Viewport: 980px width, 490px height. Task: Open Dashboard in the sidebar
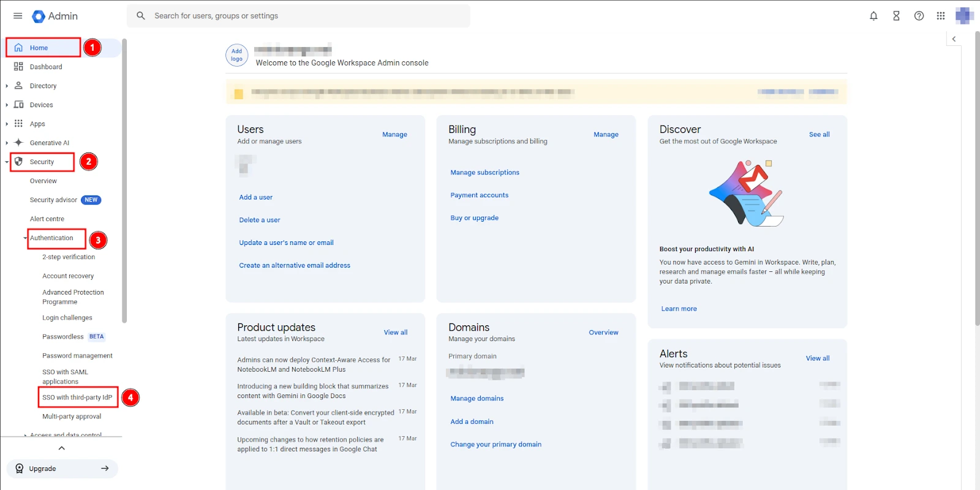[x=46, y=67]
